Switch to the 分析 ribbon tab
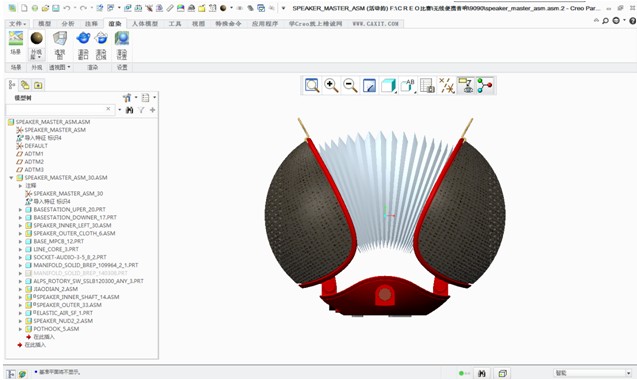 click(68, 24)
